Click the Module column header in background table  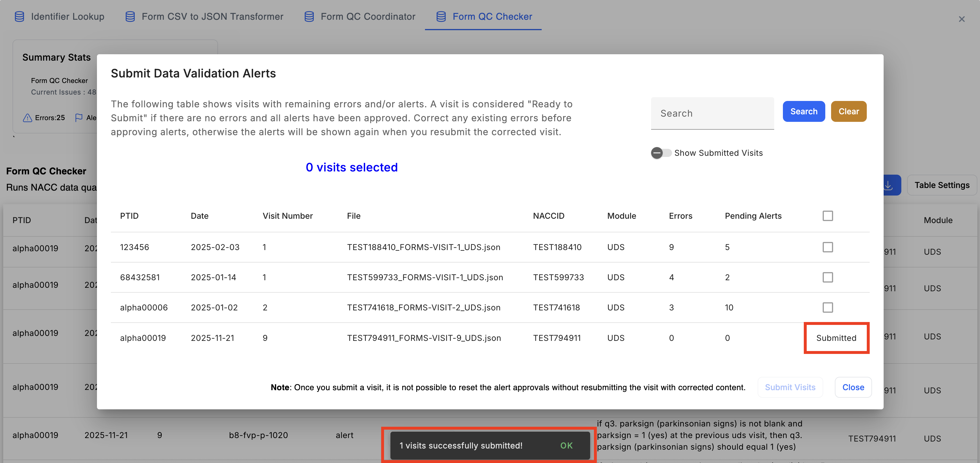coord(938,220)
